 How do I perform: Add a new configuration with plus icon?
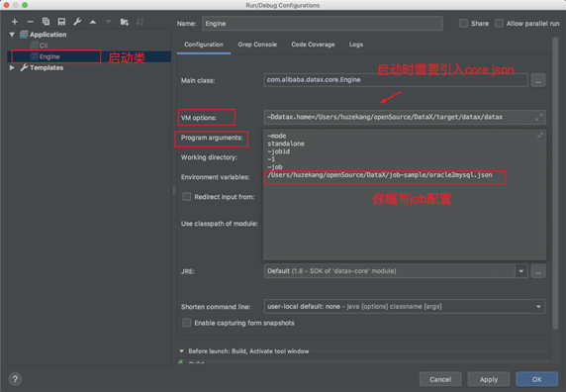(15, 22)
